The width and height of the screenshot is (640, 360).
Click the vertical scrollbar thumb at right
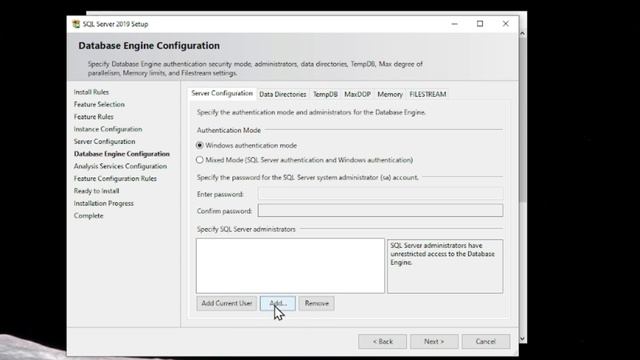click(522, 120)
